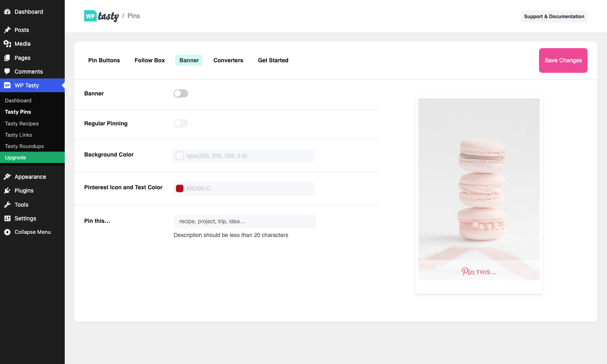Screen dimensions: 607x364
Task: Open the Posts menu label
Action: [22, 30]
